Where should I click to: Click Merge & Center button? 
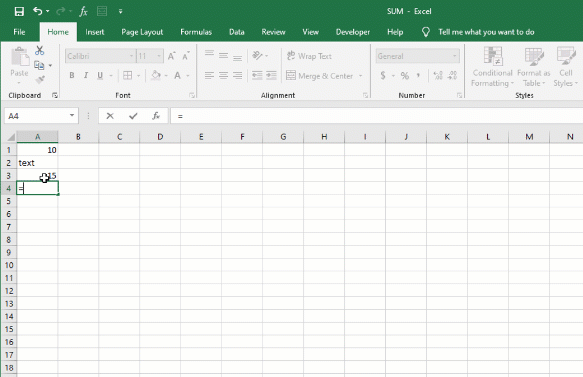point(319,76)
